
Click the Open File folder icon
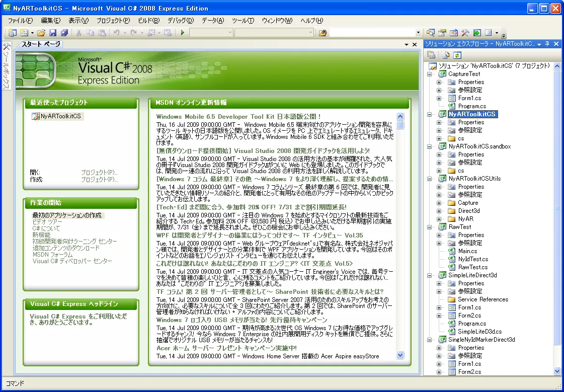(x=41, y=33)
